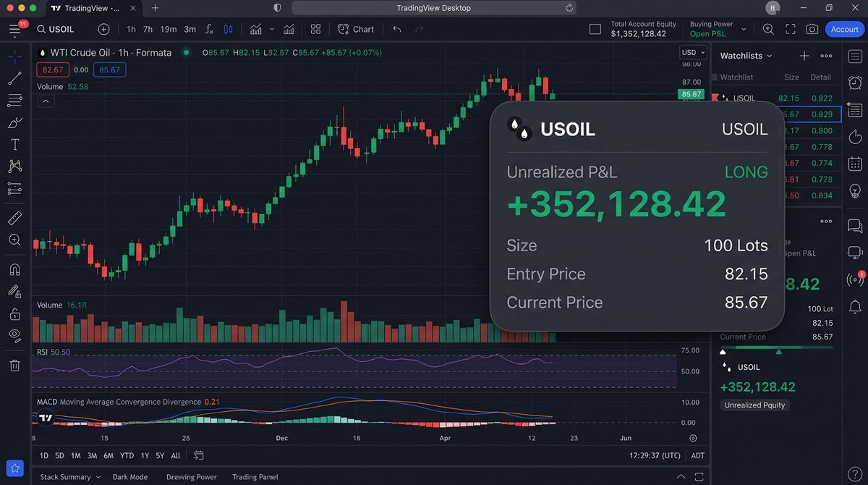Redo the last chart action
The image size is (868, 485).
point(420,29)
